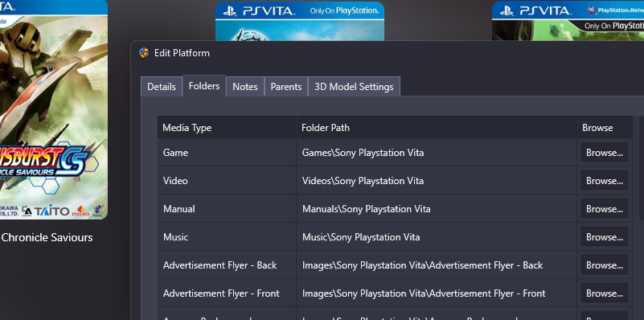Click the Videos\Sony Playstation Vita path
644x320 pixels.
pos(363,181)
